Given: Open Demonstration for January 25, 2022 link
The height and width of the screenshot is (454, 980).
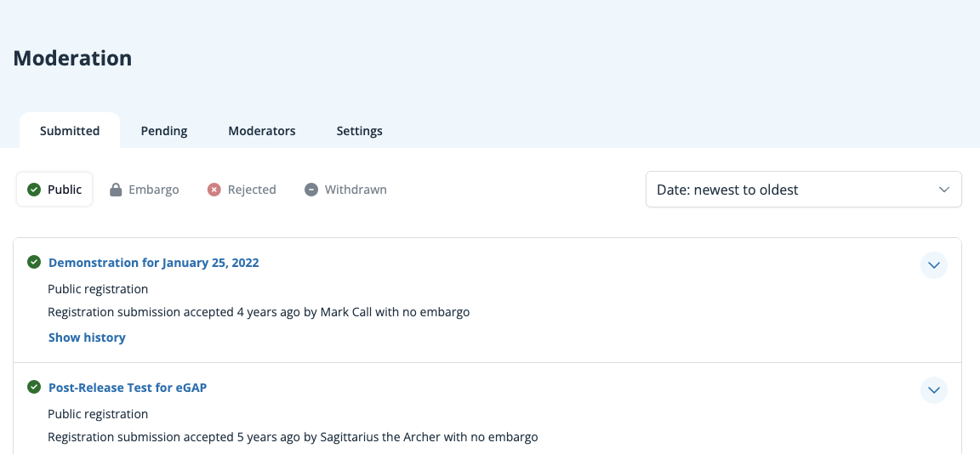Looking at the screenshot, I should coord(153,263).
